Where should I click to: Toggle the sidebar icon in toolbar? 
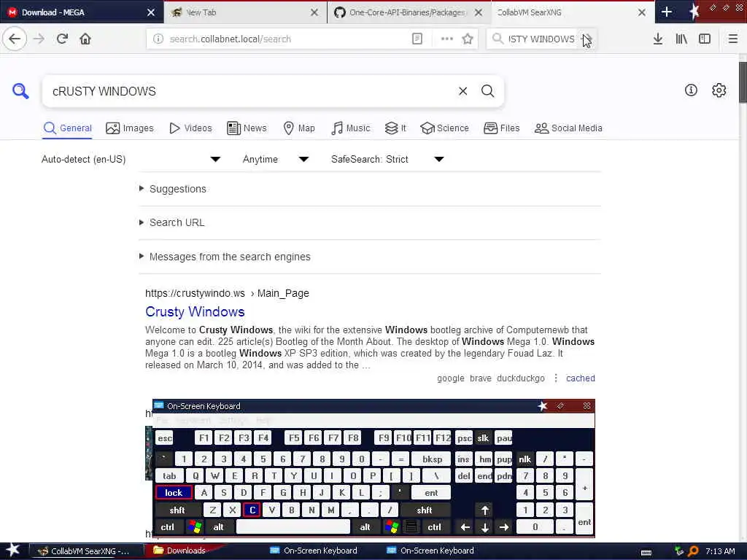[x=705, y=39]
